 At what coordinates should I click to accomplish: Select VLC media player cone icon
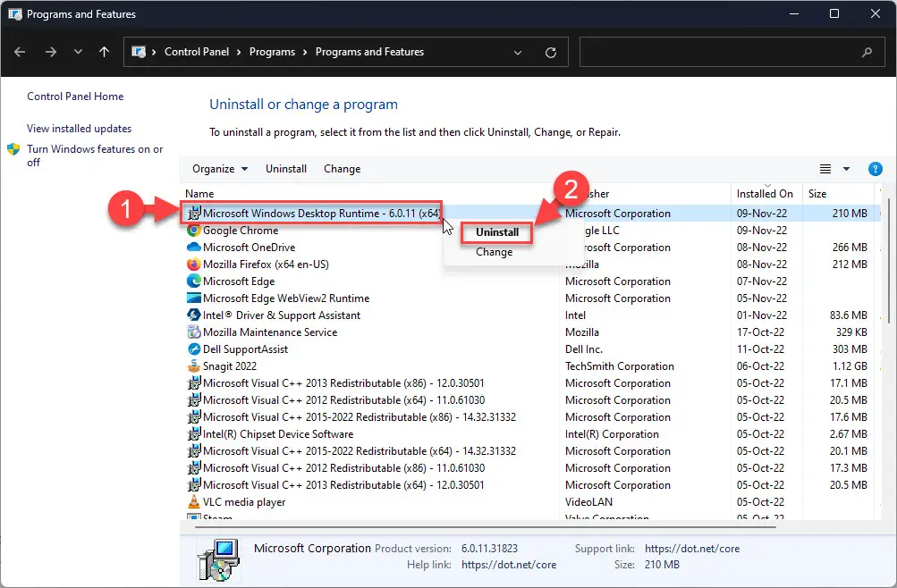(x=194, y=501)
